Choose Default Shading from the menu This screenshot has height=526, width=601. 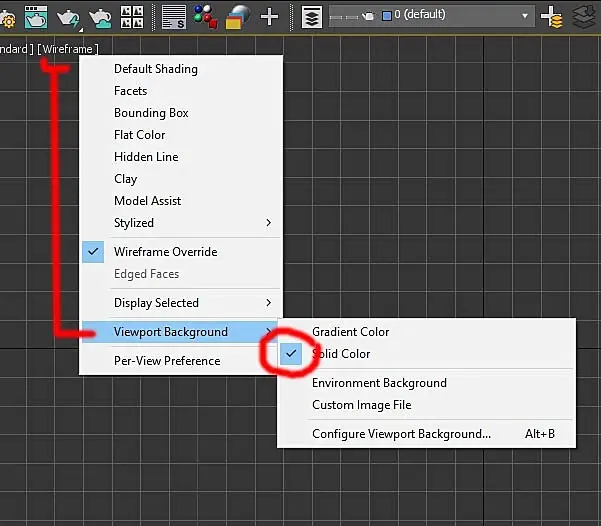tap(181, 69)
